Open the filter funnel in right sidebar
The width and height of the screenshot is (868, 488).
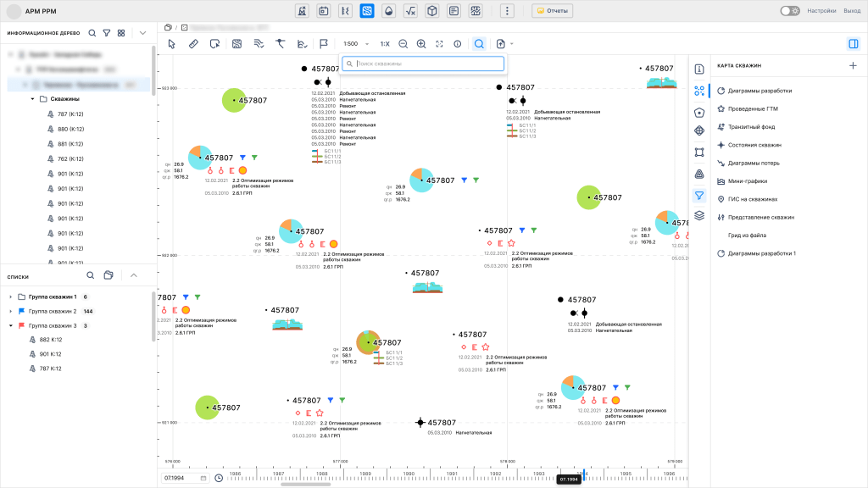699,195
